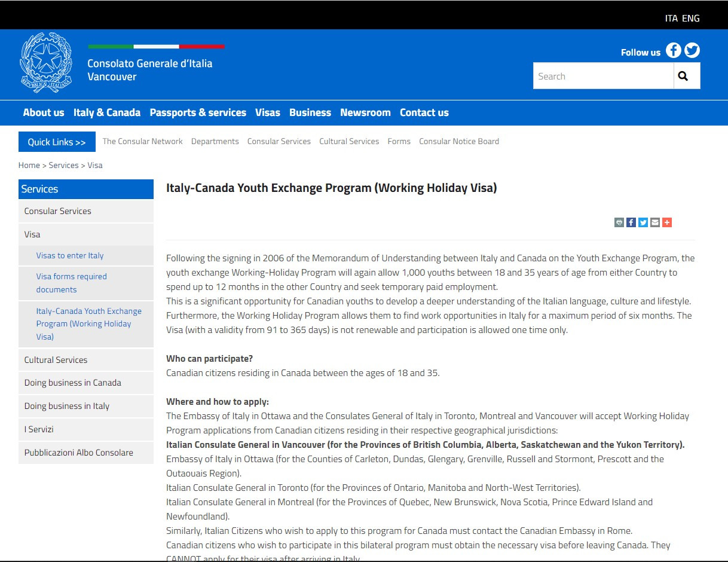The width and height of the screenshot is (728, 562).
Task: Go to Services in the breadcrumb
Action: coord(63,165)
